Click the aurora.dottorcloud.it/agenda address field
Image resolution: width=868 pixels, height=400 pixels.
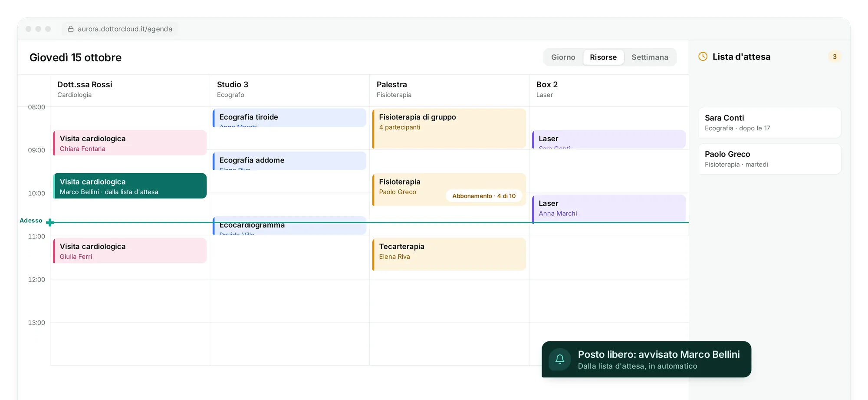(x=120, y=29)
